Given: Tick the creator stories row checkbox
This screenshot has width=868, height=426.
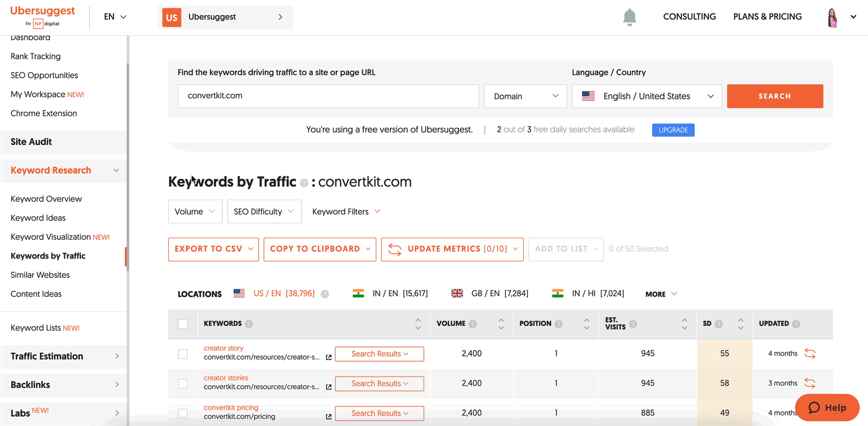Looking at the screenshot, I should (183, 384).
